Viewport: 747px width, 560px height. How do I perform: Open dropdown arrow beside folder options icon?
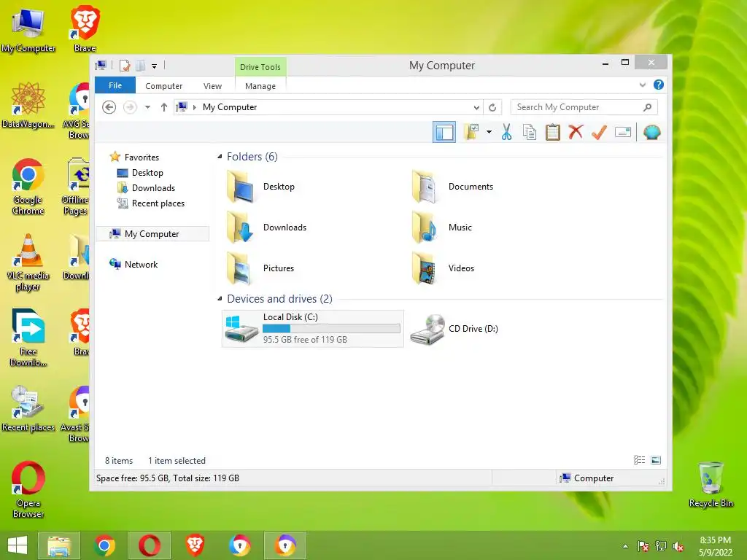[489, 132]
